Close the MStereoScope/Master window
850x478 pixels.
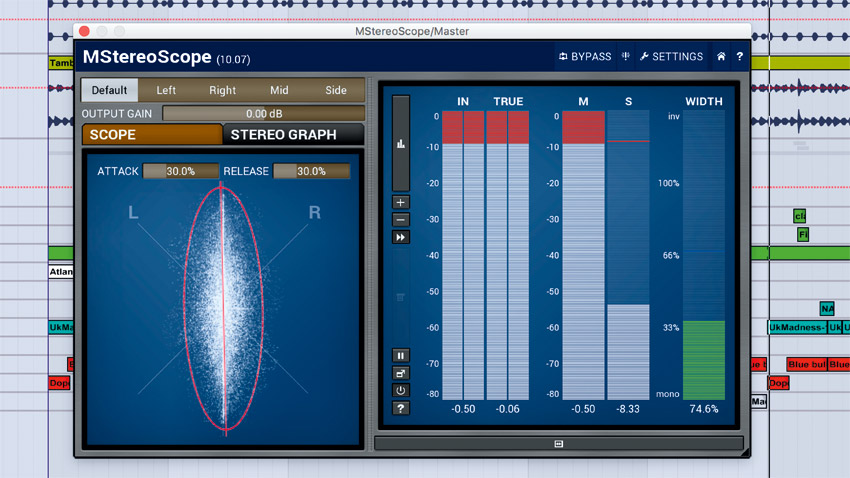click(84, 31)
